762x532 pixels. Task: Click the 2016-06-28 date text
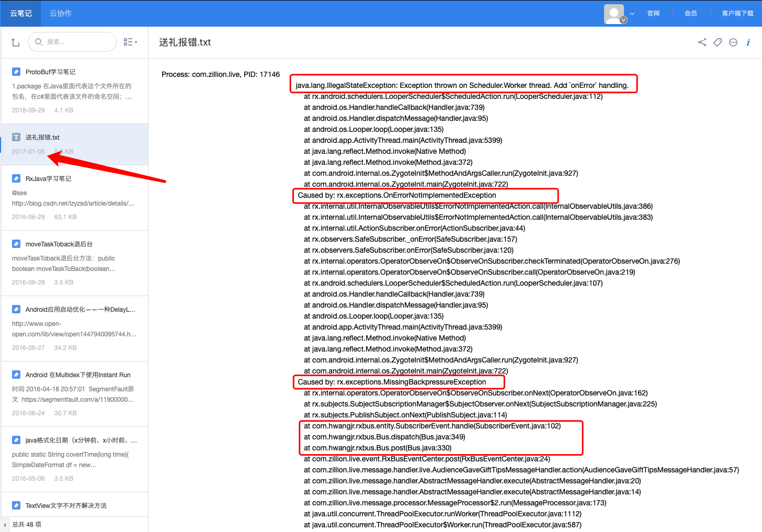click(x=28, y=282)
